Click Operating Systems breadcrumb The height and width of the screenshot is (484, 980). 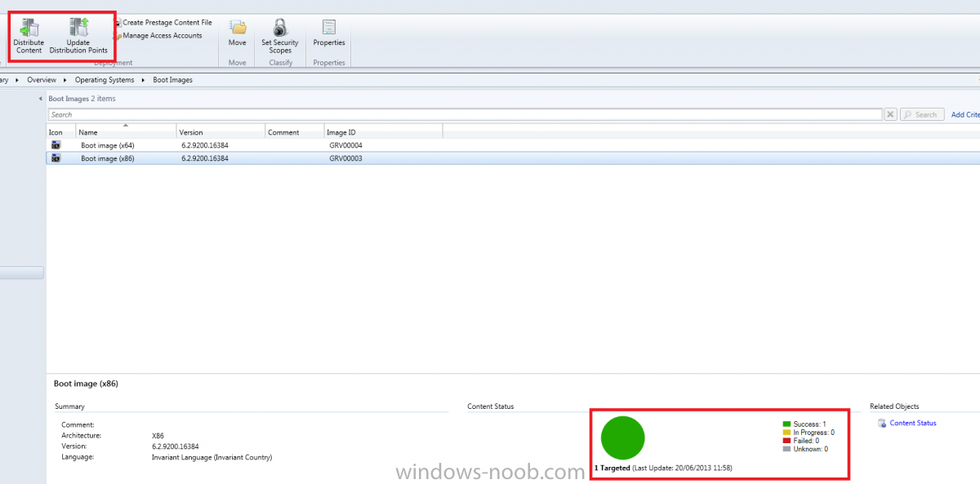click(x=105, y=80)
